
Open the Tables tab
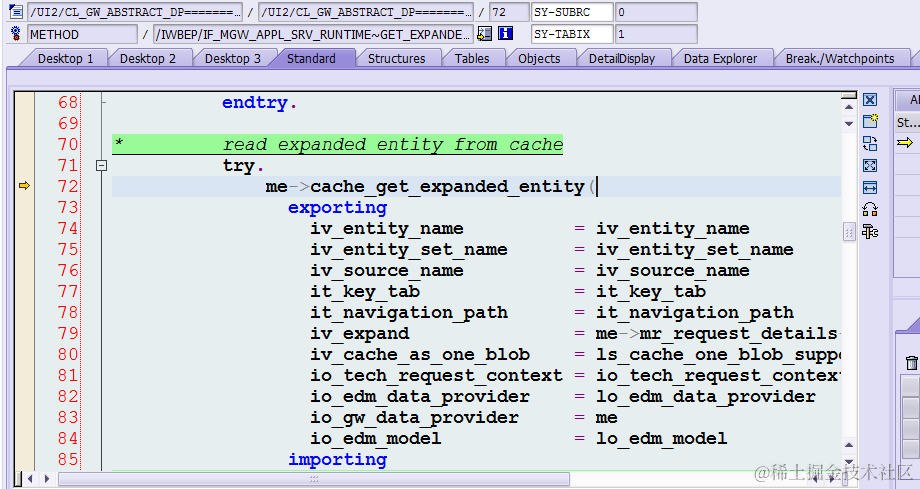pyautogui.click(x=472, y=58)
